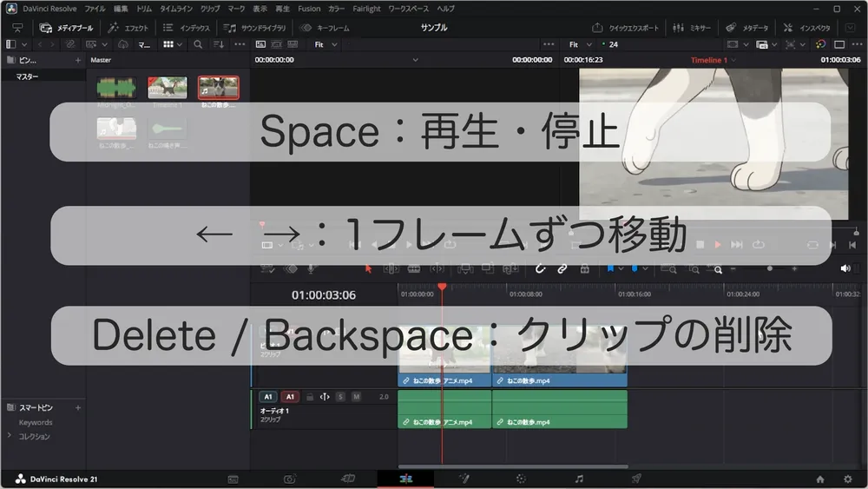Image resolution: width=868 pixels, height=489 pixels.
Task: Expand the コレクション smart bin group
Action: (10, 436)
